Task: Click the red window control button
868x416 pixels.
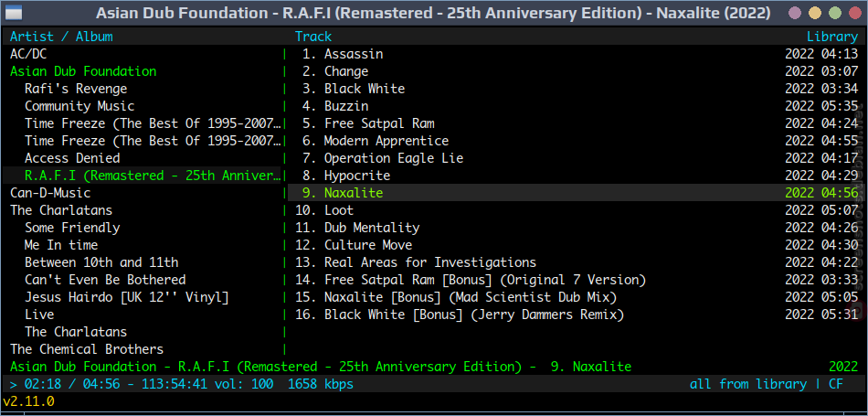Action: click(x=854, y=13)
